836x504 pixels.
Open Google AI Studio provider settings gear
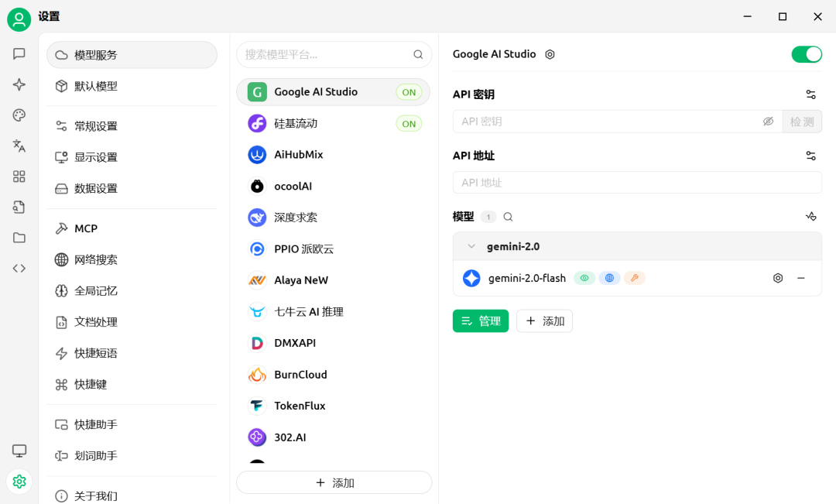click(x=550, y=54)
